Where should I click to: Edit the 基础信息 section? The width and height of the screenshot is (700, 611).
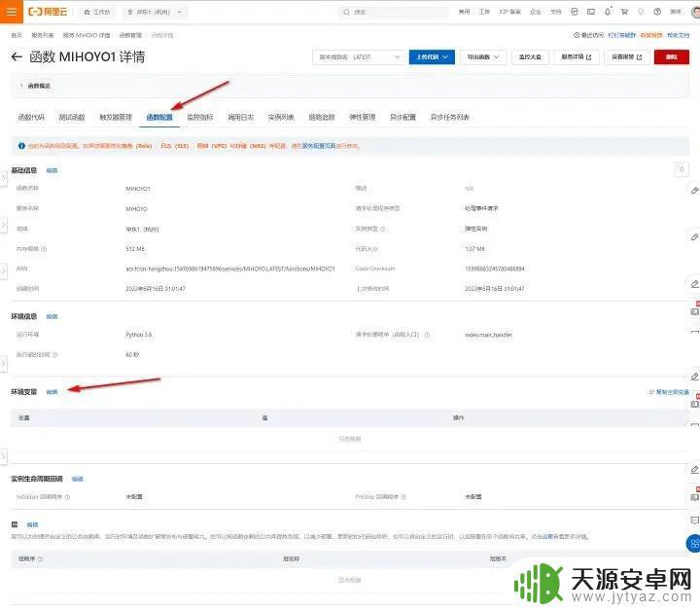(52, 170)
